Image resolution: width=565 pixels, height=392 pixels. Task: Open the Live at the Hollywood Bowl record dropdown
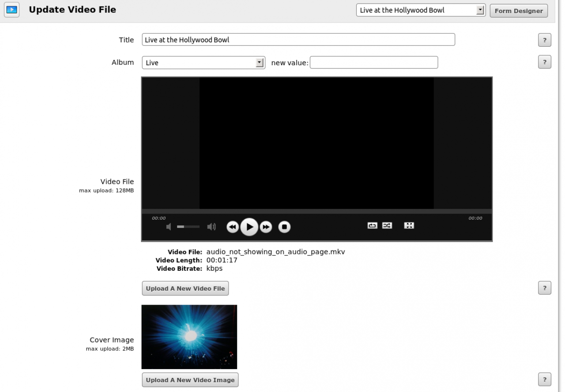click(421, 10)
